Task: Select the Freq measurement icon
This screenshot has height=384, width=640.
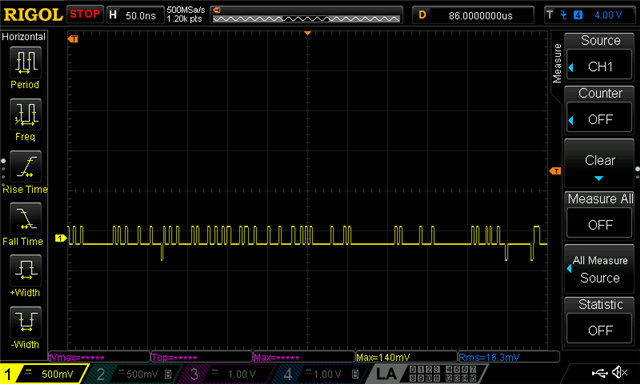Action: [x=25, y=114]
